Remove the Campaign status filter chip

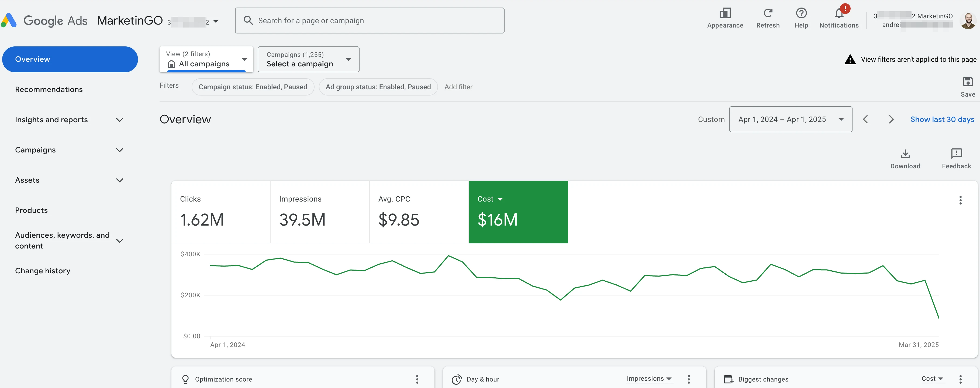(253, 87)
